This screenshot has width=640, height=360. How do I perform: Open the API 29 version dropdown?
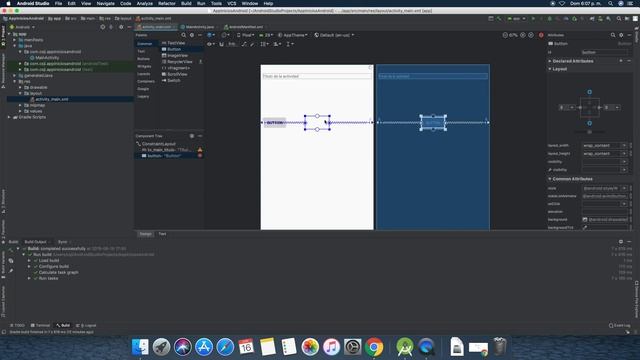[266, 35]
